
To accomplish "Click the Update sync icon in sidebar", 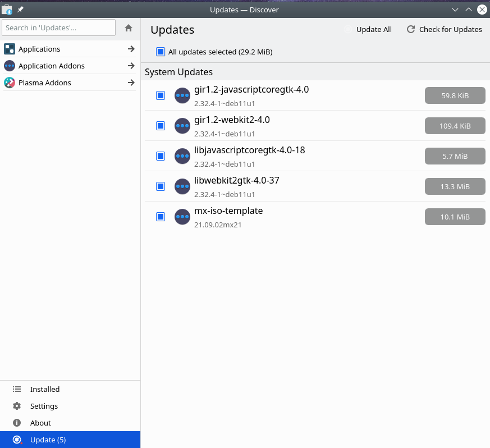I will [17, 440].
